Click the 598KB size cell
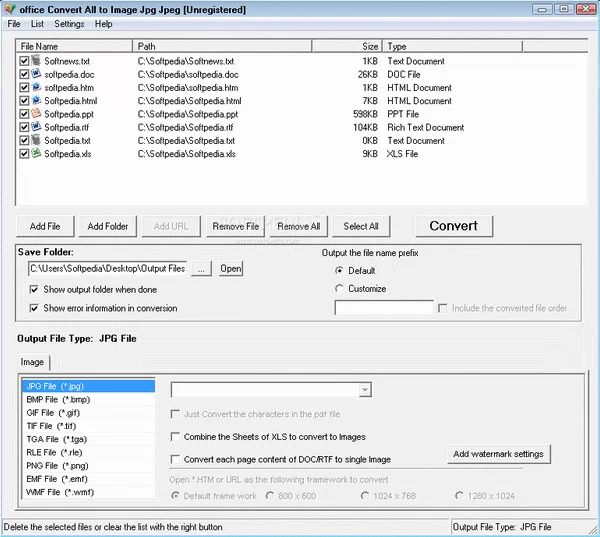Image resolution: width=600 pixels, height=537 pixels. (x=365, y=114)
